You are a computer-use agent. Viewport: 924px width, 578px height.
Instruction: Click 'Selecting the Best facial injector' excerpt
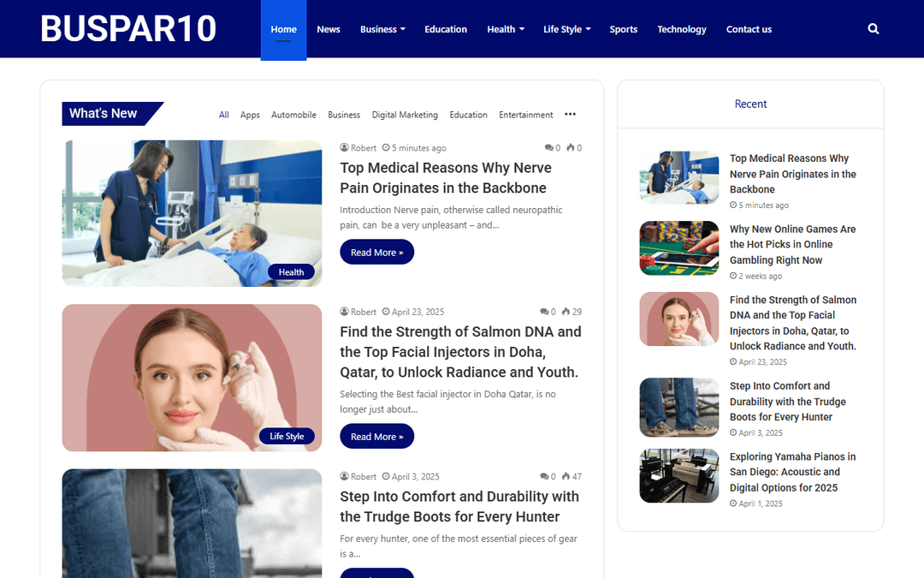[x=447, y=402]
